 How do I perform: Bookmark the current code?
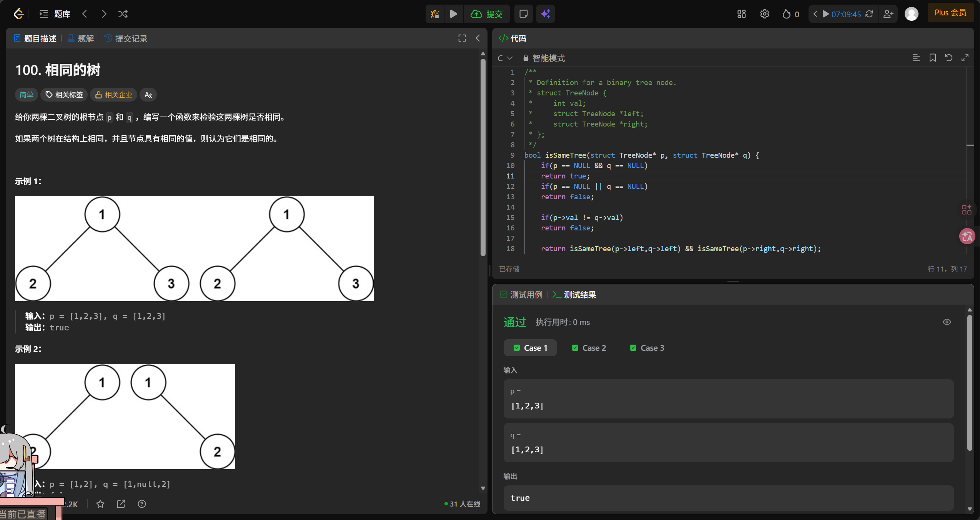[932, 58]
